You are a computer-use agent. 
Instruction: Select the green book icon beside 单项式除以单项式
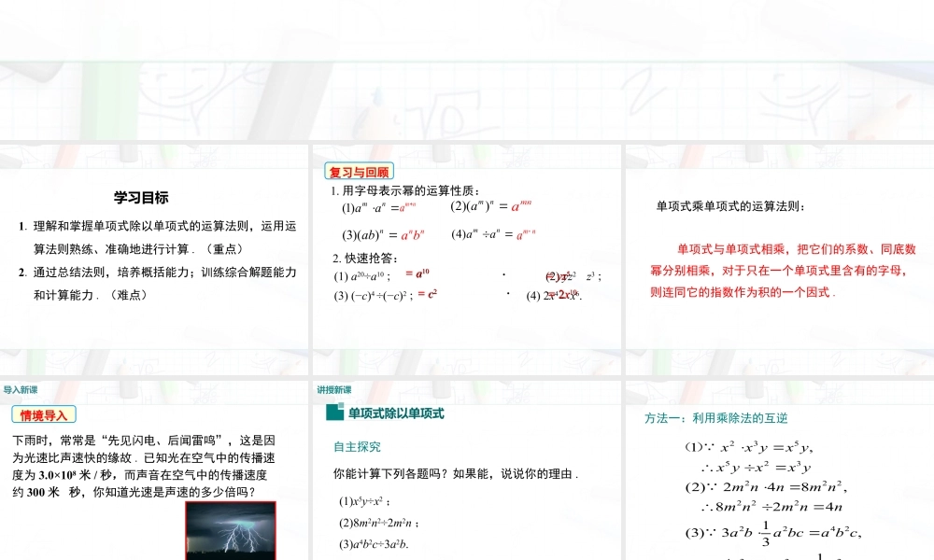(333, 412)
